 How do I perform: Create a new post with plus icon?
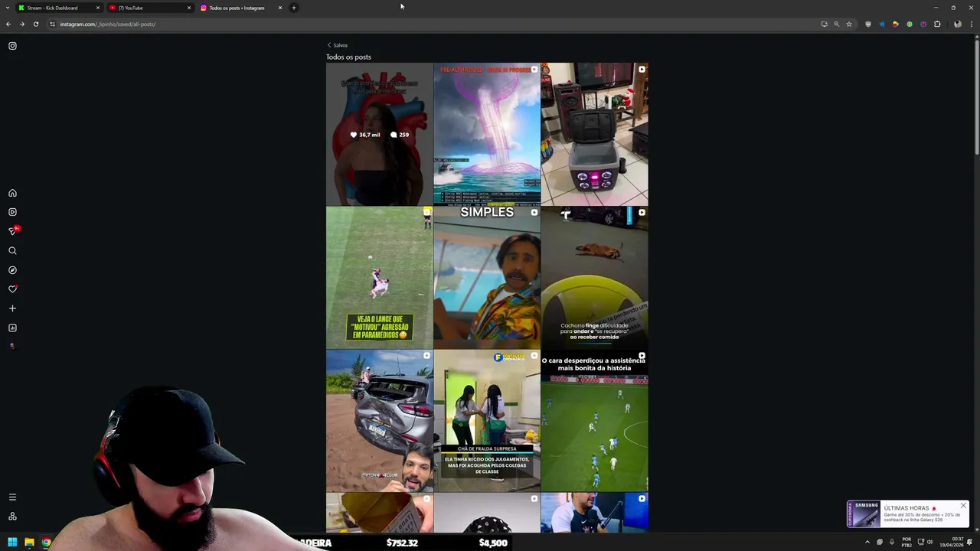12,308
